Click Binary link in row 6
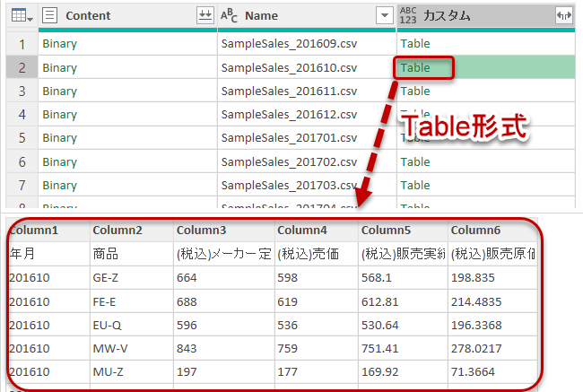This screenshot has height=392, width=583. [x=59, y=161]
